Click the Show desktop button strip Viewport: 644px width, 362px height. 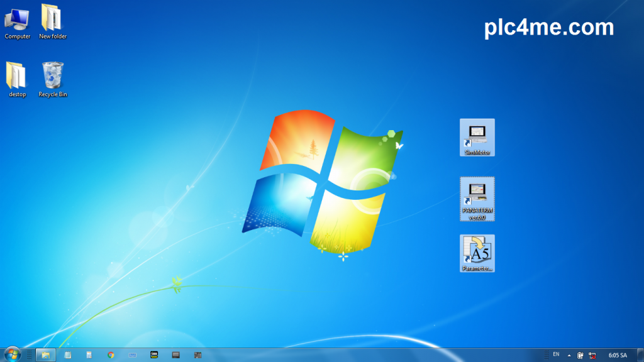pyautogui.click(x=641, y=355)
